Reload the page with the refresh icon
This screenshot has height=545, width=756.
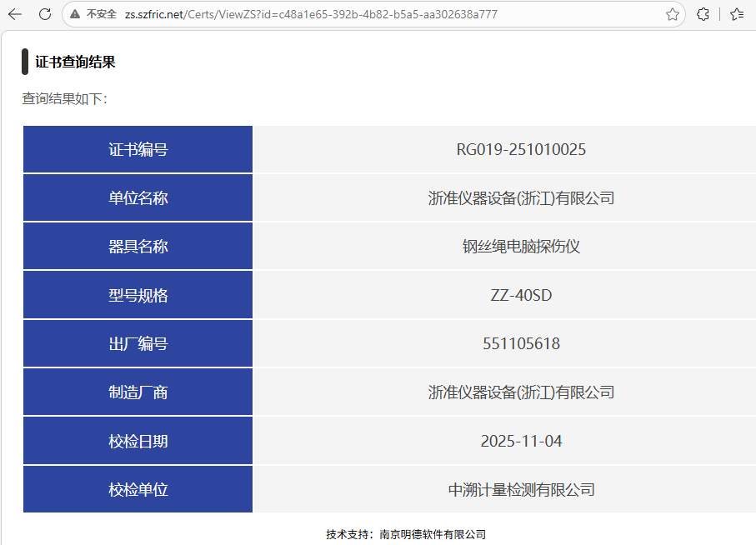45,14
